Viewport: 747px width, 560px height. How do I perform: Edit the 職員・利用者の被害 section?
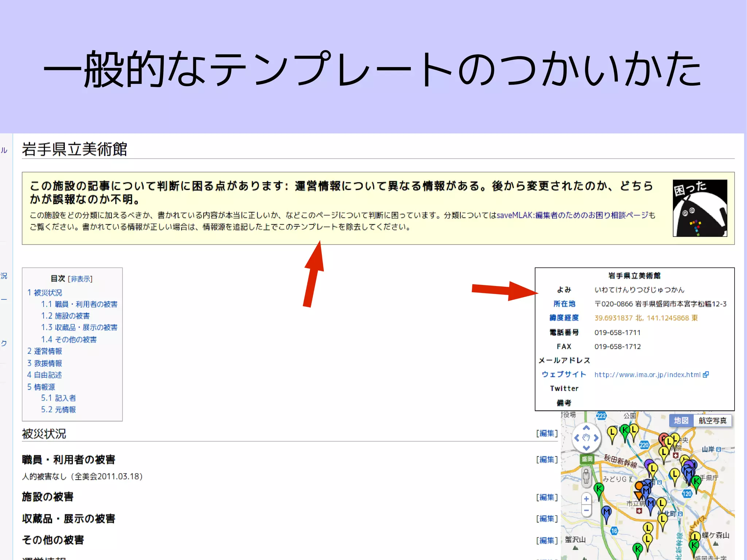coord(547,460)
